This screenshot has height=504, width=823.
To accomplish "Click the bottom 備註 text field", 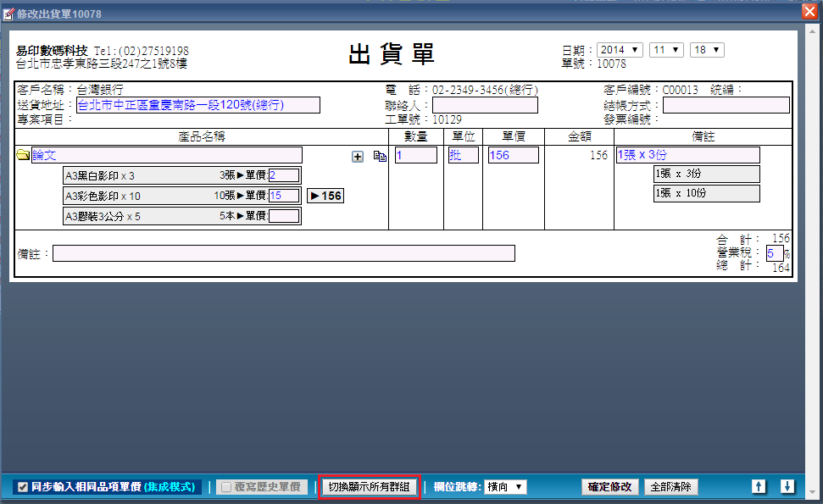I will pyautogui.click(x=283, y=253).
